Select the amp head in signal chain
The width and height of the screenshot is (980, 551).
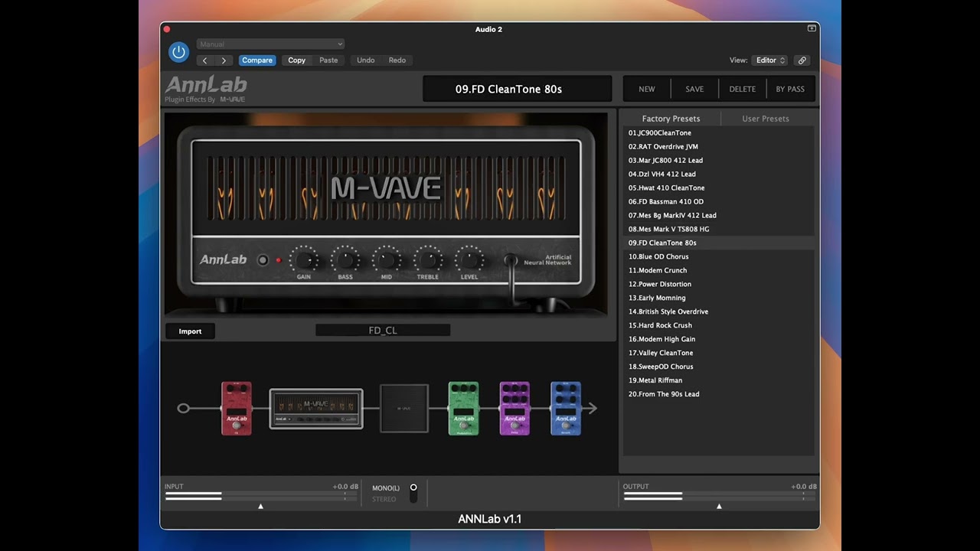316,409
